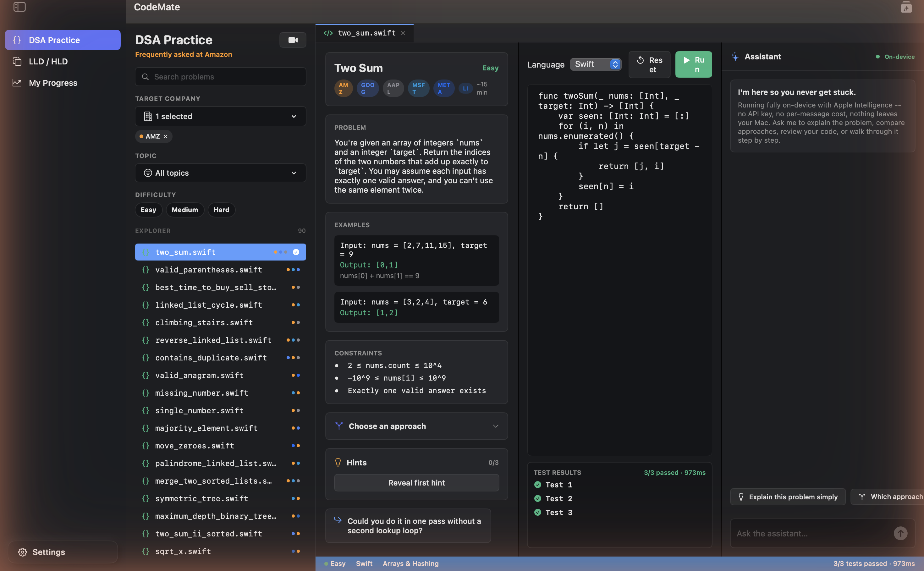Open contains_duplicate.swift
The height and width of the screenshot is (571, 924).
point(221,358)
